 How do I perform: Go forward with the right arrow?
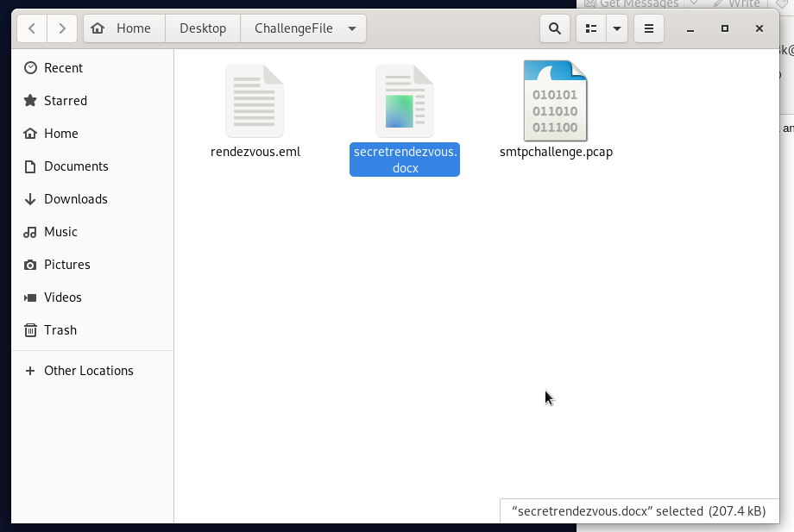pyautogui.click(x=61, y=28)
